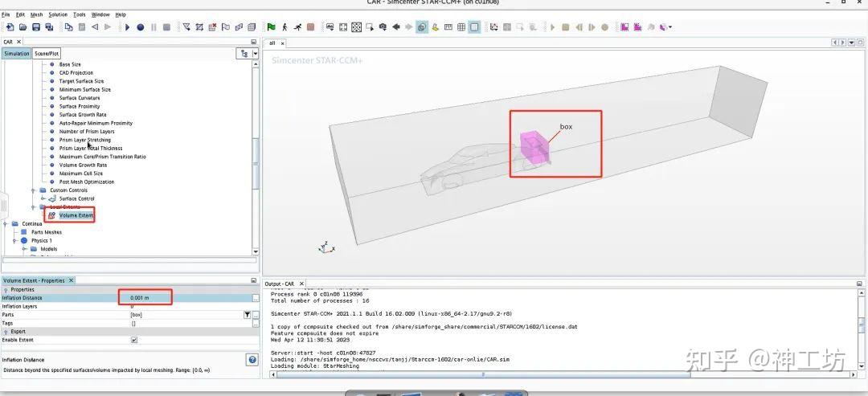Open the Solution menu
The height and width of the screenshot is (396, 868).
click(58, 14)
